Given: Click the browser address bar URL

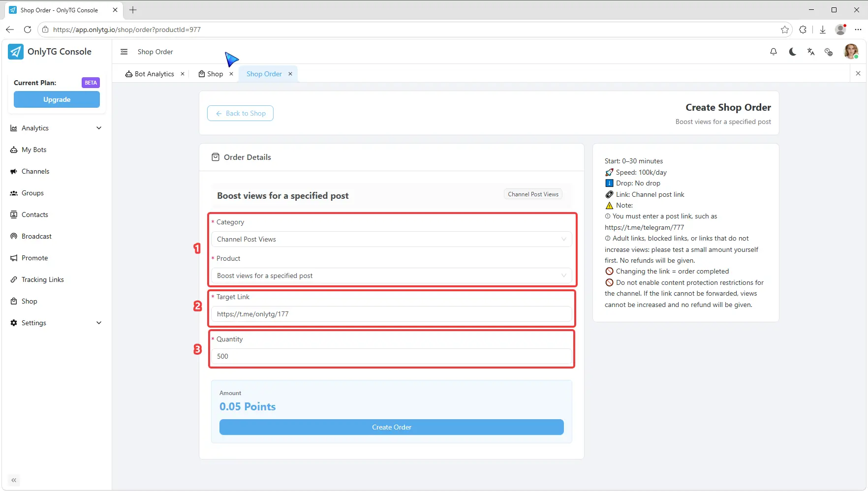Looking at the screenshot, I should point(127,30).
